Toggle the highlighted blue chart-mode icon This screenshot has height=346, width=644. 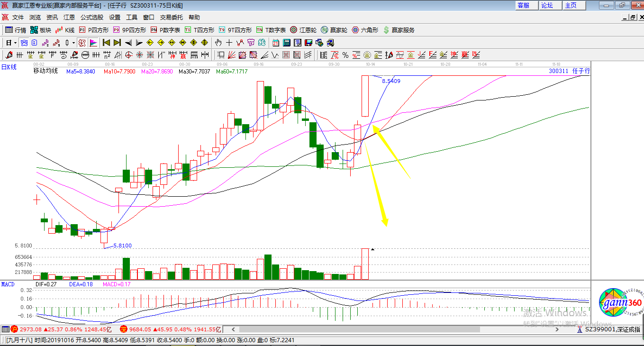pos(24,43)
